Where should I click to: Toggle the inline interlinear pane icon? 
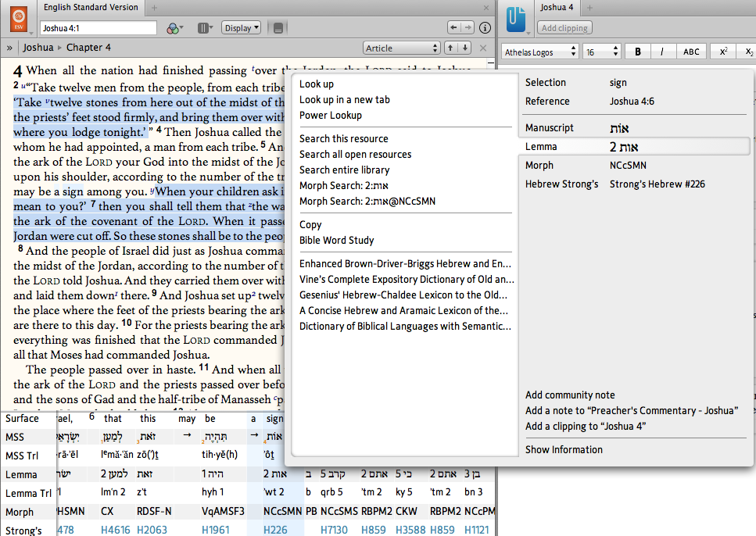click(x=278, y=28)
